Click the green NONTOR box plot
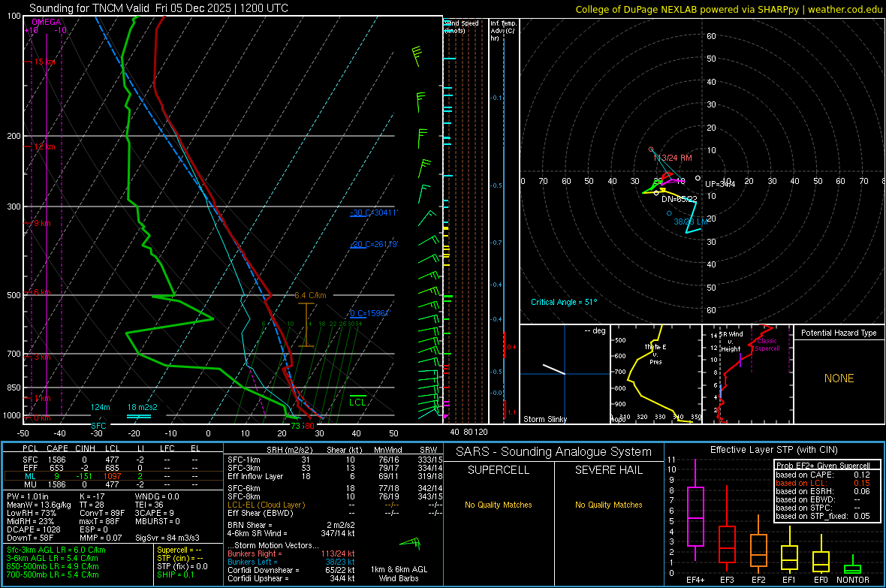The height and width of the screenshot is (588, 886). click(852, 566)
